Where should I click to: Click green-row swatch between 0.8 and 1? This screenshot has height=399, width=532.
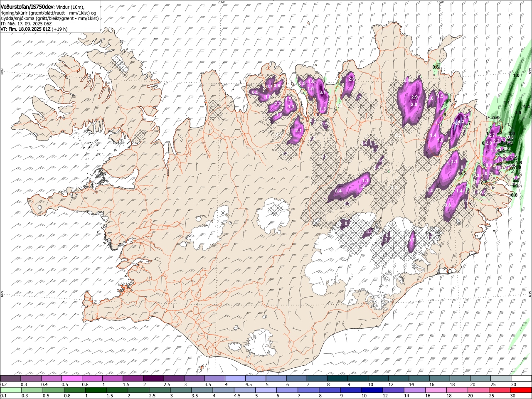point(74,390)
